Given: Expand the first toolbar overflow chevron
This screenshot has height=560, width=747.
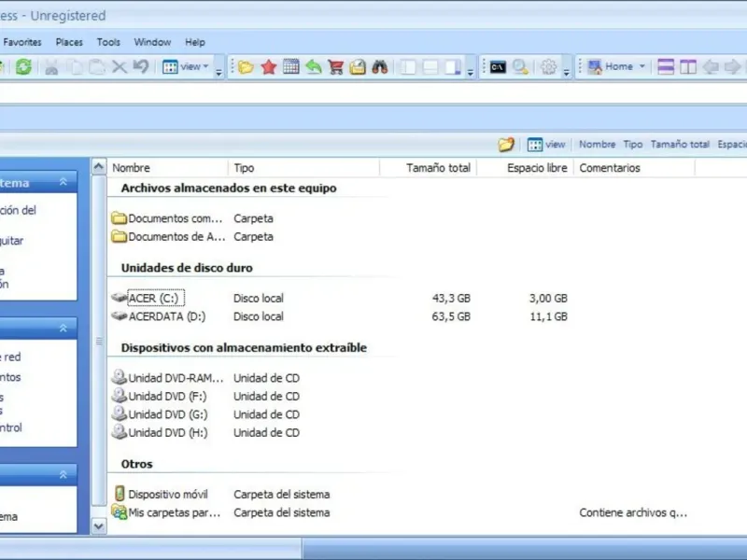Looking at the screenshot, I should pos(218,73).
